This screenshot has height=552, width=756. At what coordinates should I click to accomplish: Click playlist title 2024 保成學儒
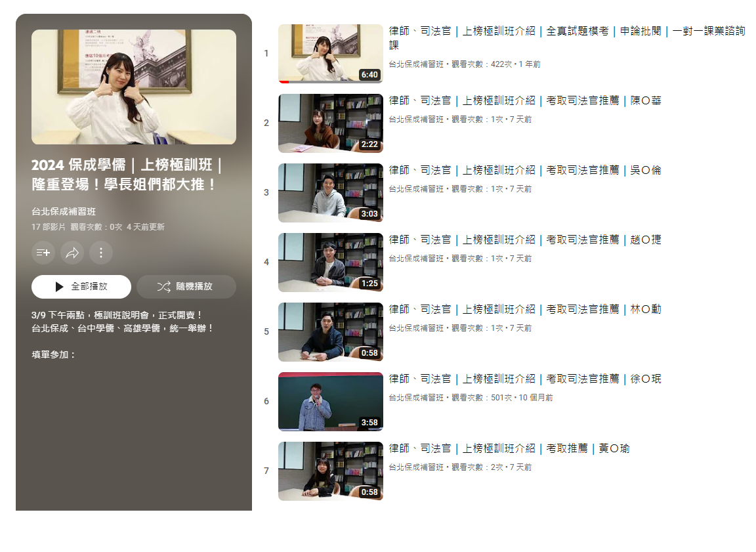[x=126, y=175]
